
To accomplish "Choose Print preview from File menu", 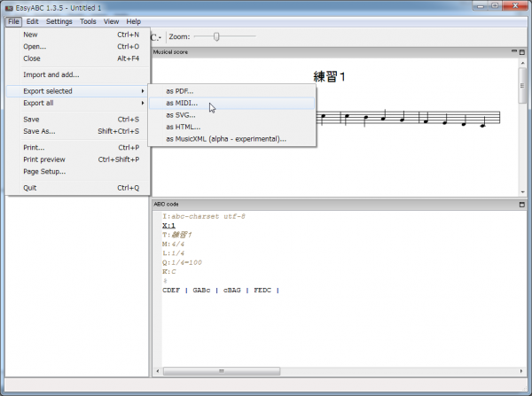I will [x=44, y=159].
